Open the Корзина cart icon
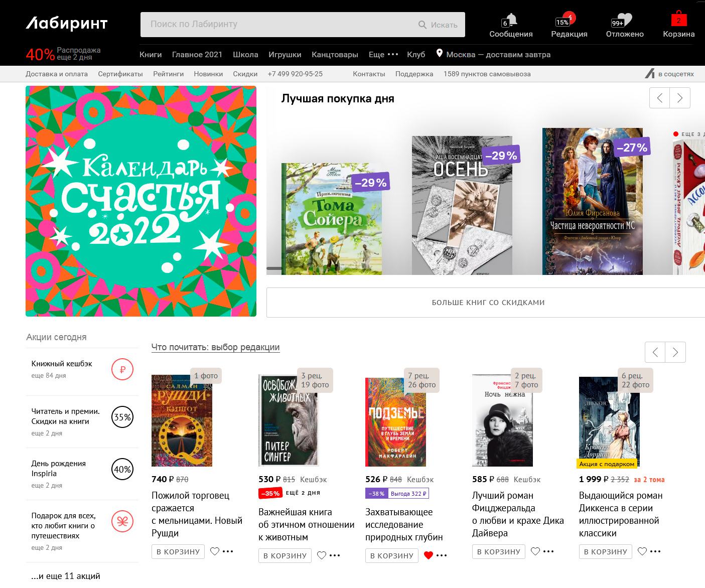This screenshot has width=705, height=588. [x=678, y=20]
